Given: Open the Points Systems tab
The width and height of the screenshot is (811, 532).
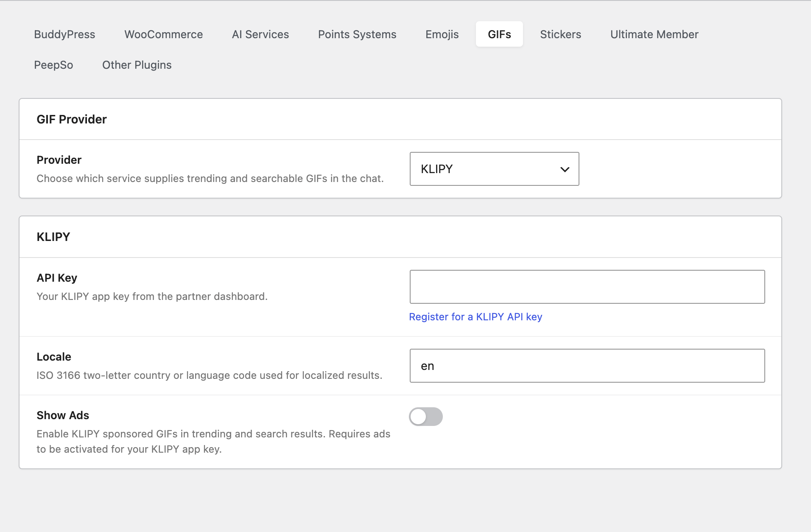Looking at the screenshot, I should coord(357,34).
